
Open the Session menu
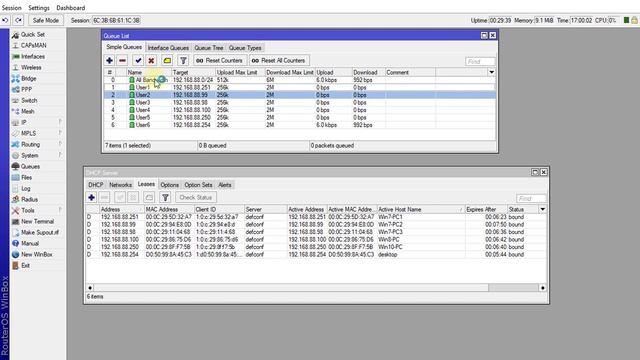[11, 8]
